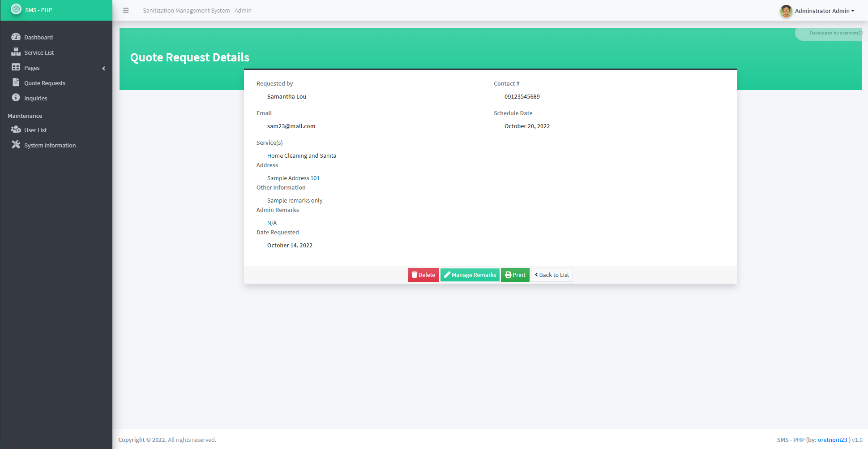Select Sample Address 101 text
This screenshot has width=868, height=449.
(293, 178)
